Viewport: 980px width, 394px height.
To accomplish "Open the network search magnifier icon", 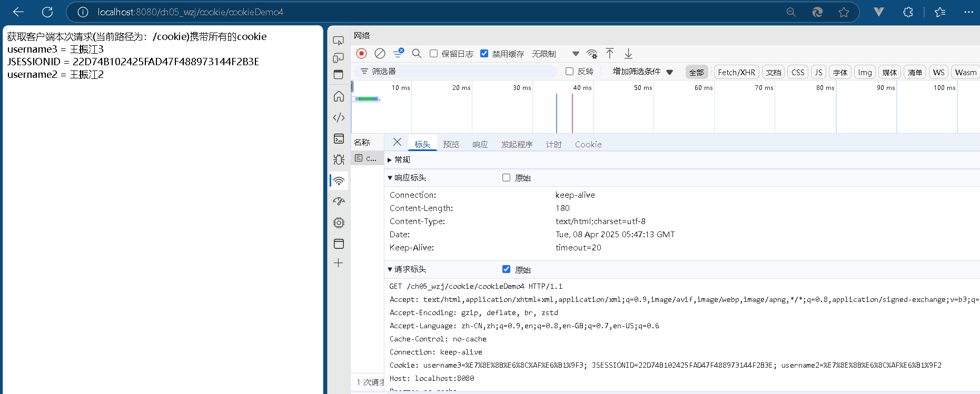I will pyautogui.click(x=417, y=53).
